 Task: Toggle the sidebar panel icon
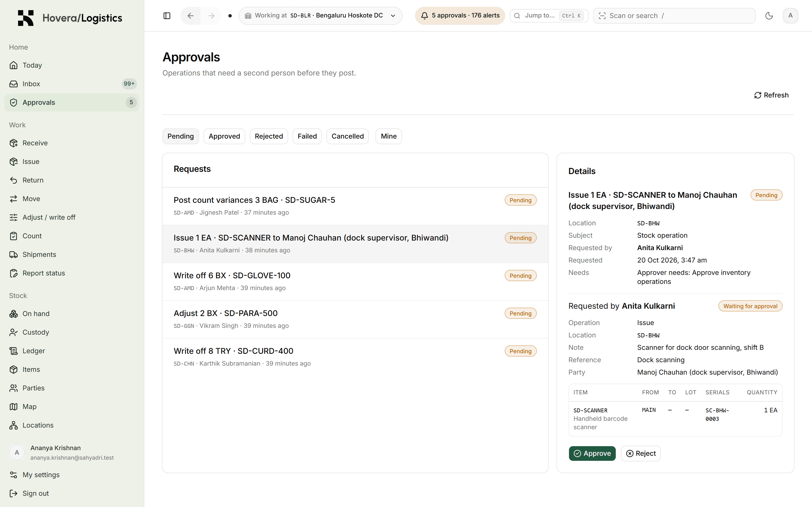point(167,16)
